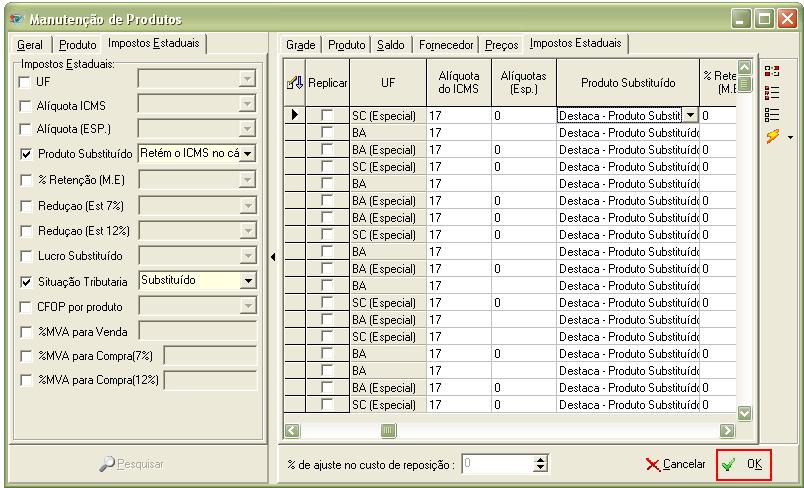Open the Produto tab beside Grade

[x=347, y=45]
